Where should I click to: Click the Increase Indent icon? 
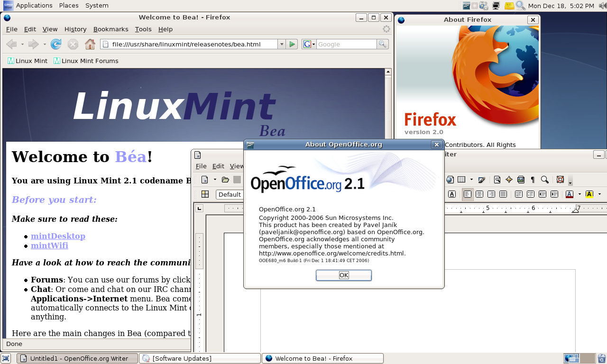(554, 194)
